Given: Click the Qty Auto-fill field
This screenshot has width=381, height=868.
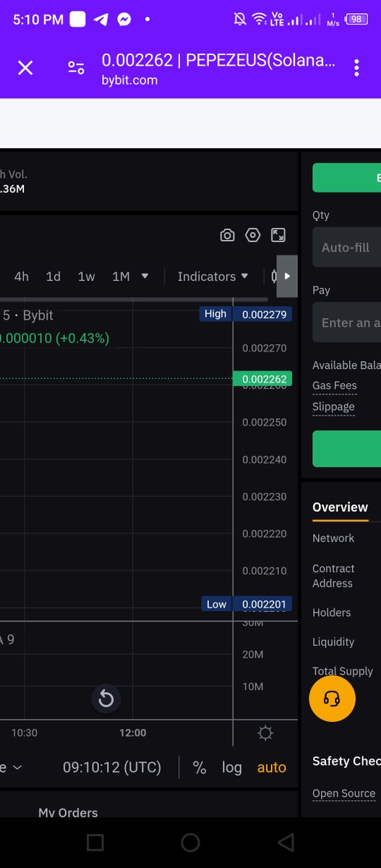Looking at the screenshot, I should [x=347, y=247].
